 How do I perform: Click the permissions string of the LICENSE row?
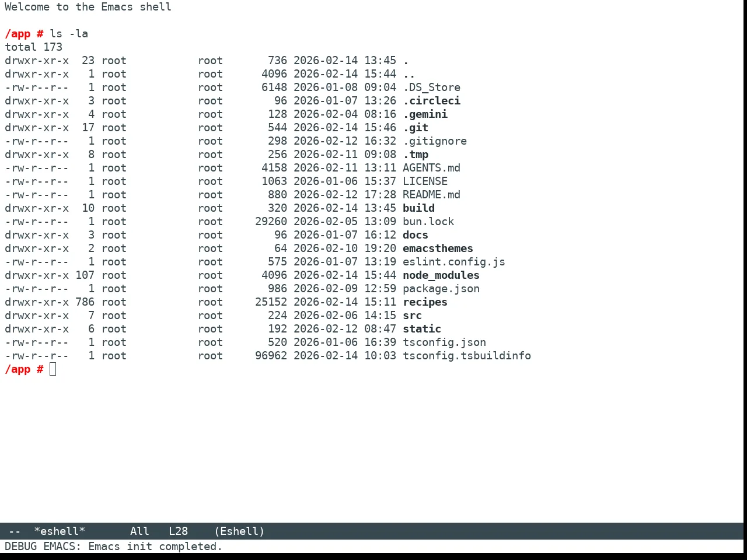pyautogui.click(x=37, y=181)
